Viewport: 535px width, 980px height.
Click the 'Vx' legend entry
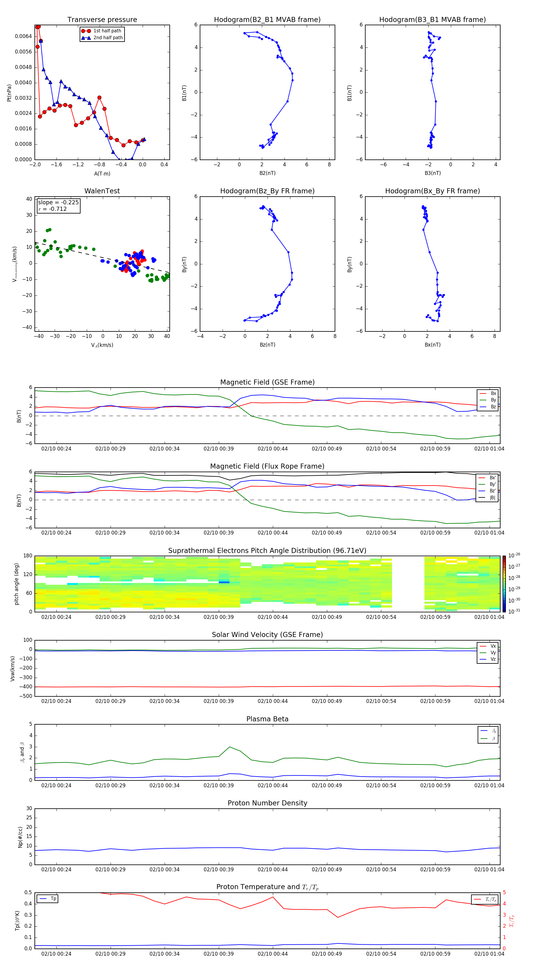[488, 646]
